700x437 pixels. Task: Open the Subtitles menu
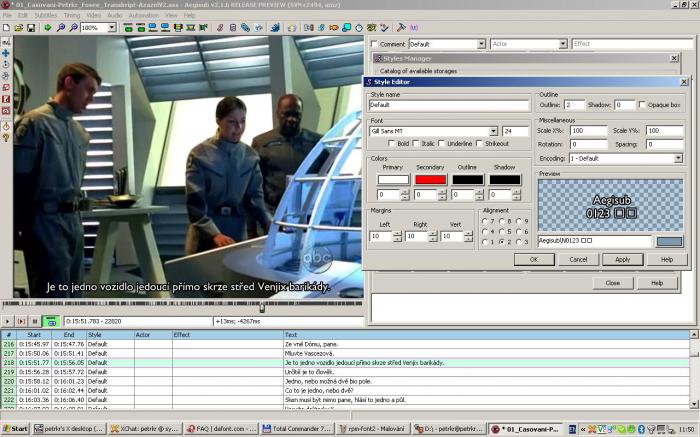point(46,15)
